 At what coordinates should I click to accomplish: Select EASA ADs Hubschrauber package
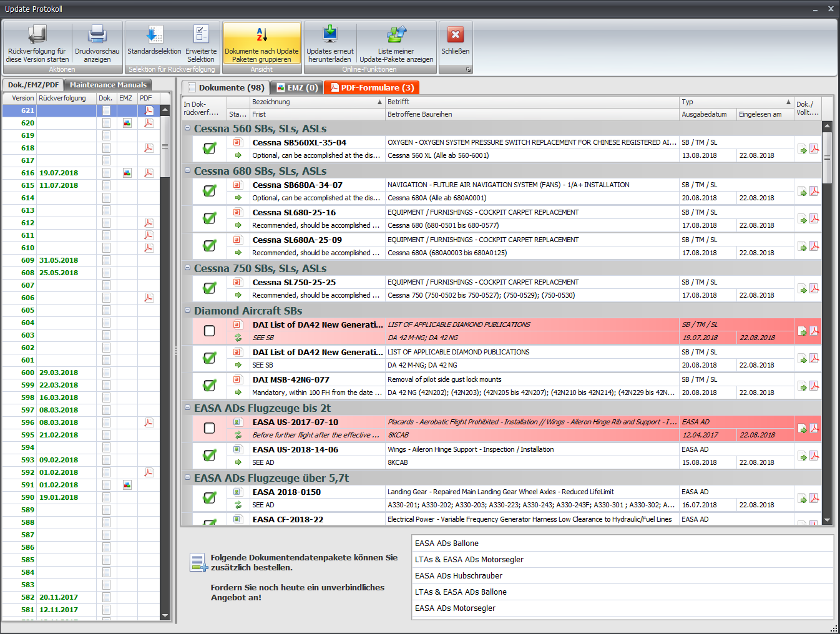pyautogui.click(x=622, y=576)
